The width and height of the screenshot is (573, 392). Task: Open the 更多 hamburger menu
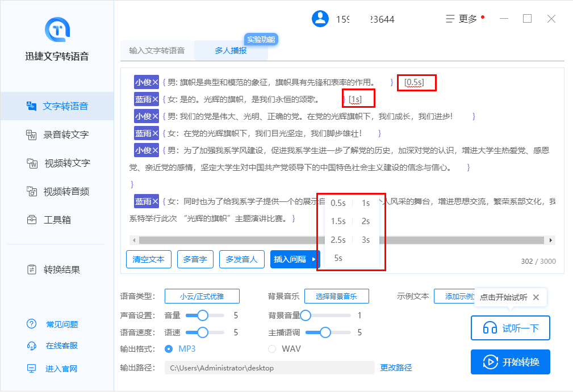tap(462, 19)
